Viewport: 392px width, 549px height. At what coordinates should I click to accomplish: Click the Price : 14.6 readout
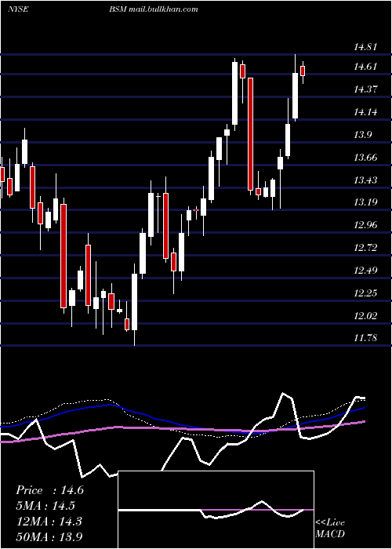[x=49, y=490]
